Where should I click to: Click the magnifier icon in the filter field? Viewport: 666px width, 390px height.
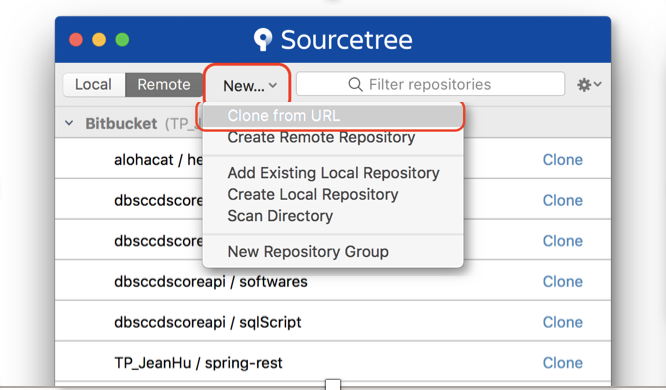click(356, 85)
